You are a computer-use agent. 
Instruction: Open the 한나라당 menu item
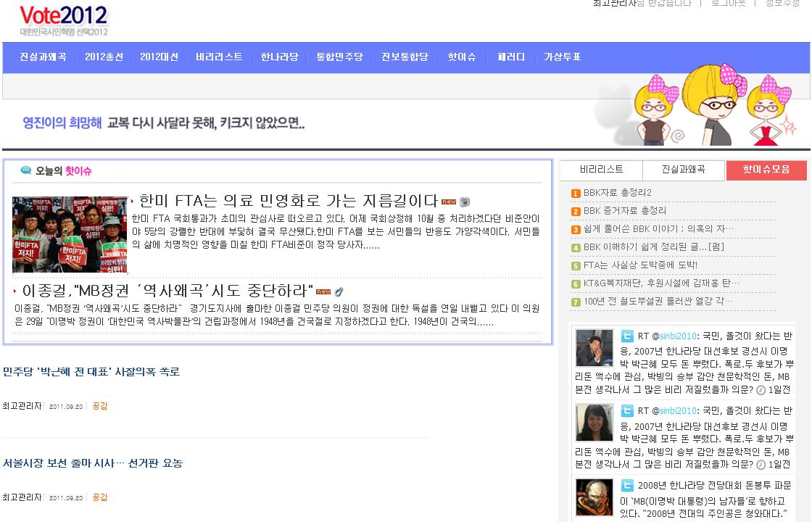280,57
